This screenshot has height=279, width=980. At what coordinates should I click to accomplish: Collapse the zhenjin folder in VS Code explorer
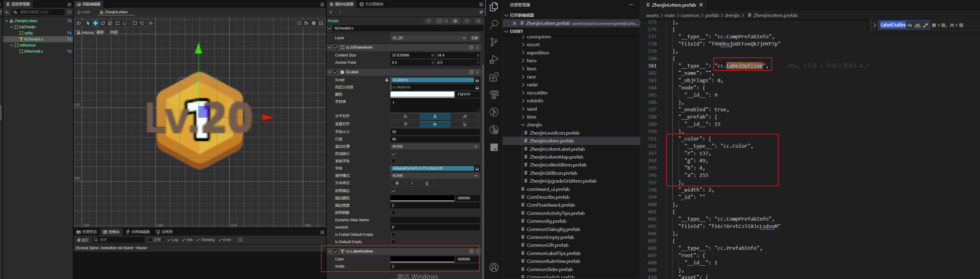point(523,125)
